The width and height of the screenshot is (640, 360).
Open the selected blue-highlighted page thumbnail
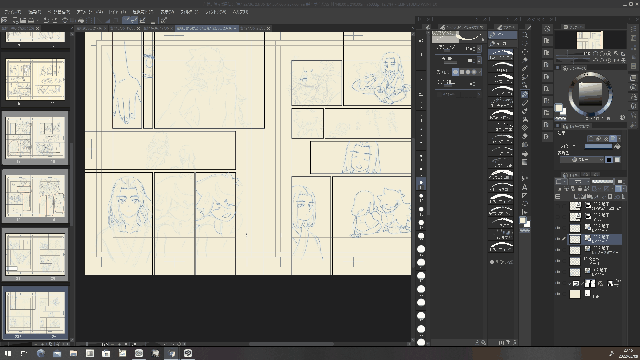click(35, 312)
